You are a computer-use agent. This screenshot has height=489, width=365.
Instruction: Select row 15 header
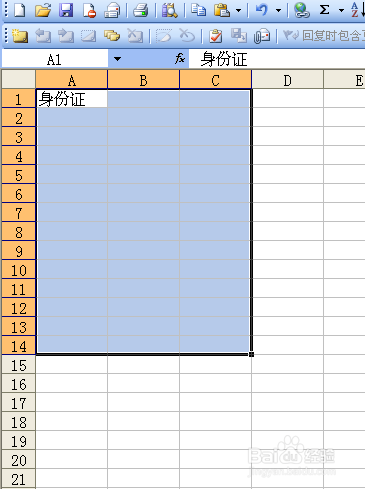pos(19,365)
